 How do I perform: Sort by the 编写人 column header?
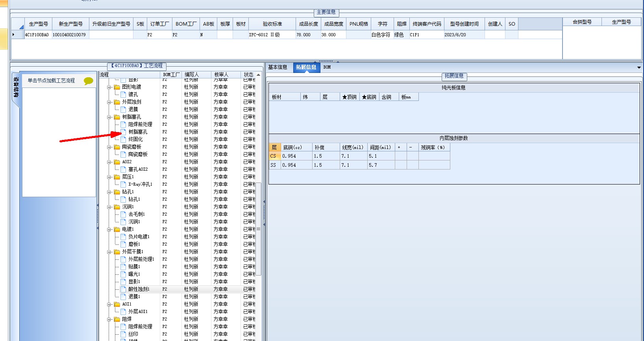(196, 75)
